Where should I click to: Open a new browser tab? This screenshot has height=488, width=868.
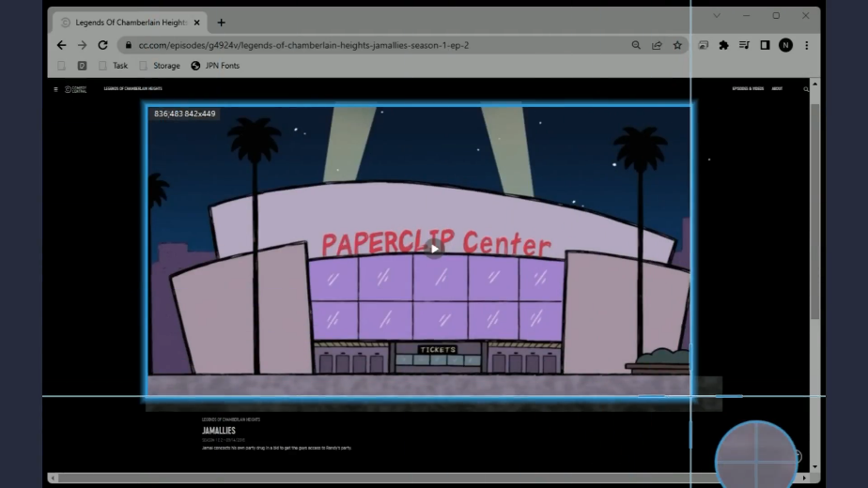[x=222, y=23]
